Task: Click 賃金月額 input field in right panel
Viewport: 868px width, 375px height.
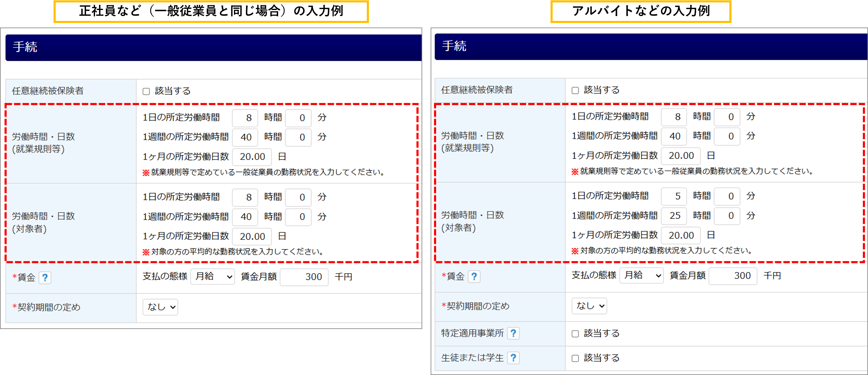Action: pos(732,276)
